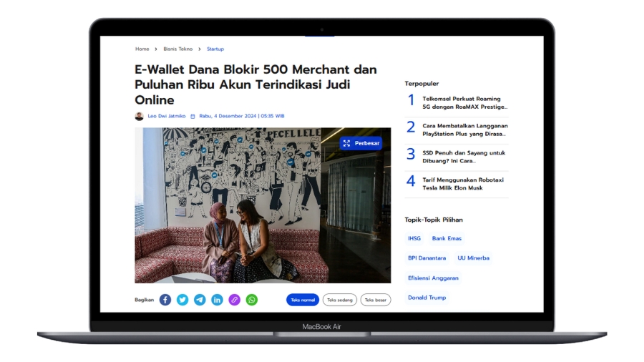Select Efisiensi Anggaran topic tag
The image size is (644, 362).
click(433, 278)
